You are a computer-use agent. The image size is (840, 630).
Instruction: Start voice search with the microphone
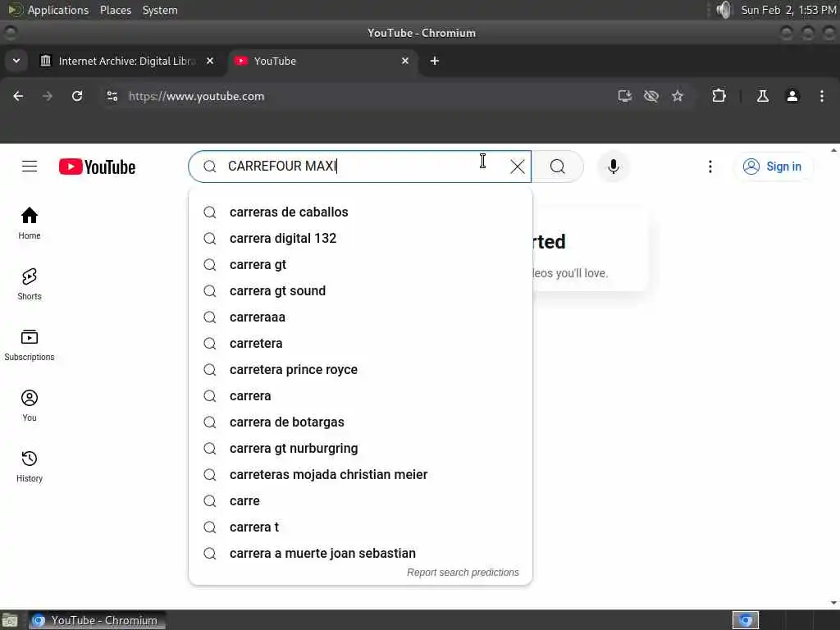614,167
